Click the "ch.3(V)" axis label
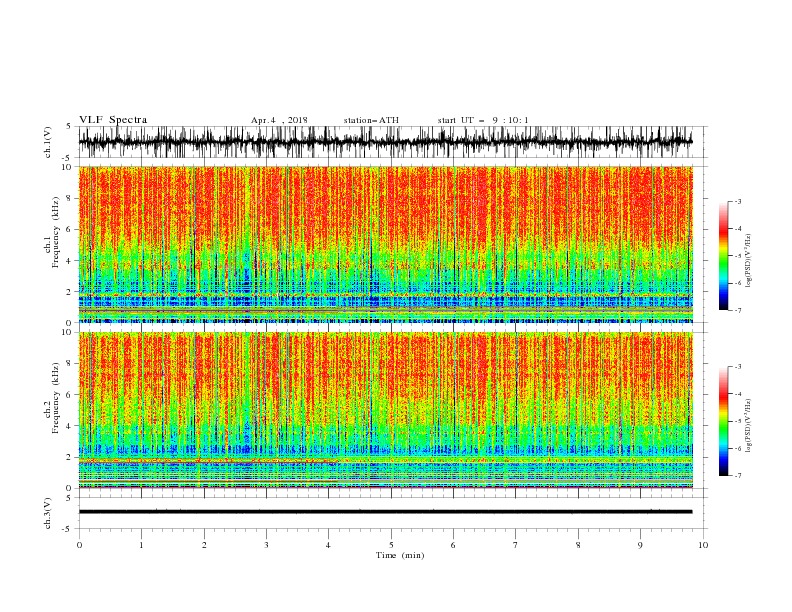792x612 pixels. tap(48, 513)
